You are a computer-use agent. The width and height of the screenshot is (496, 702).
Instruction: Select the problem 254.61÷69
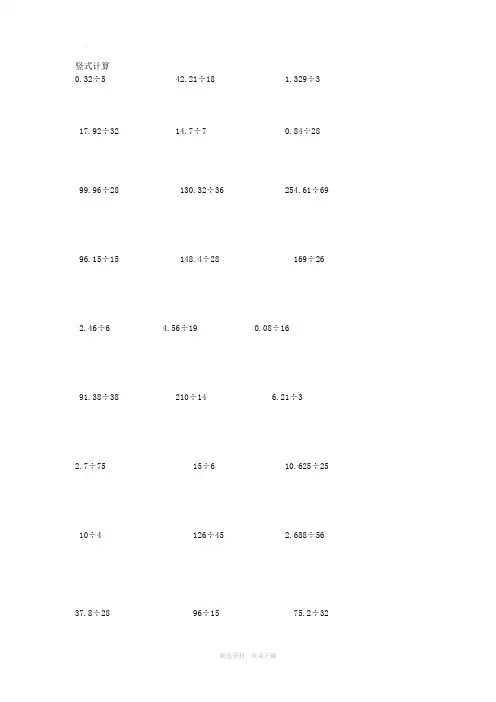pos(306,190)
